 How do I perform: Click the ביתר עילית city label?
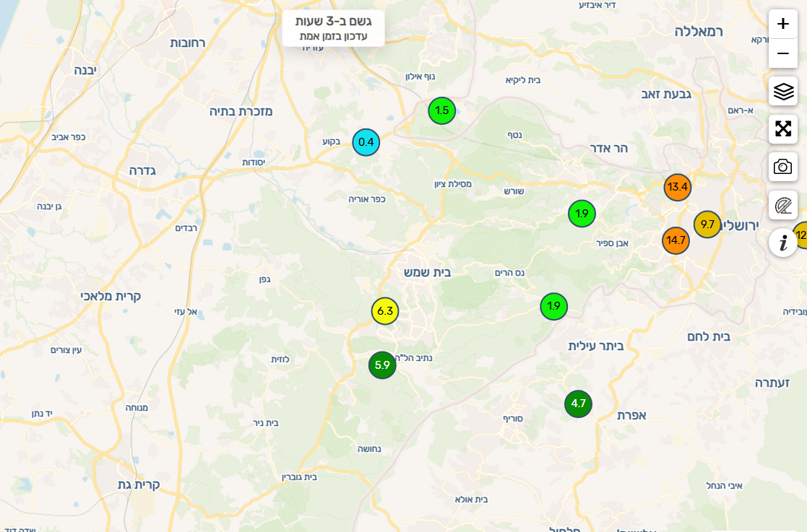[x=595, y=346]
